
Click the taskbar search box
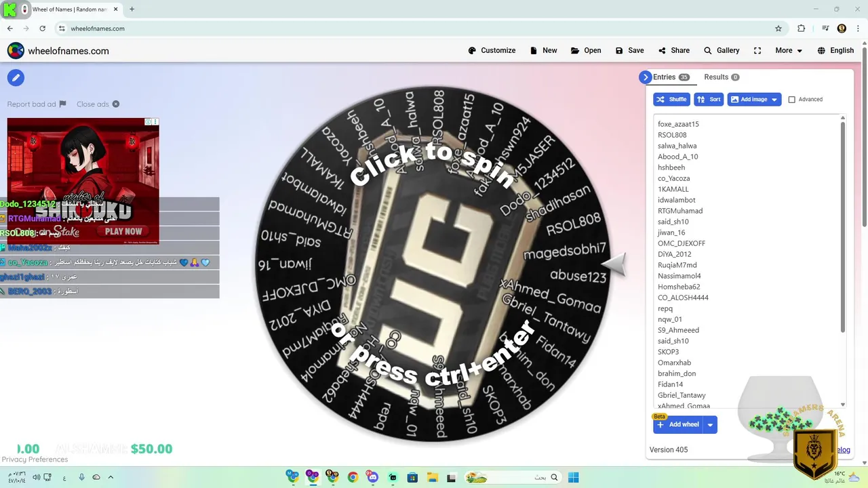512,477
